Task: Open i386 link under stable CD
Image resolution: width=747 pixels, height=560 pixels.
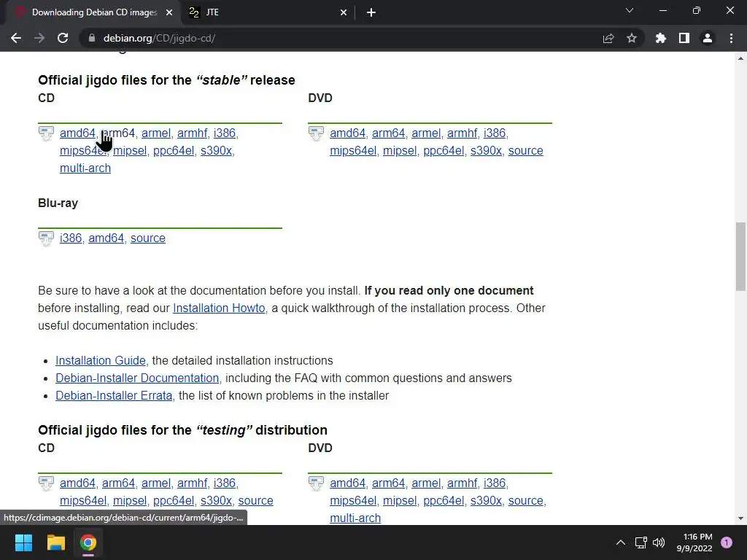Action: click(x=225, y=133)
